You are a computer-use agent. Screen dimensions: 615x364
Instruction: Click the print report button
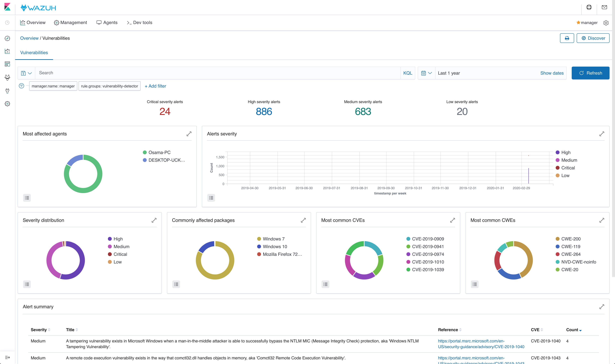tap(567, 38)
